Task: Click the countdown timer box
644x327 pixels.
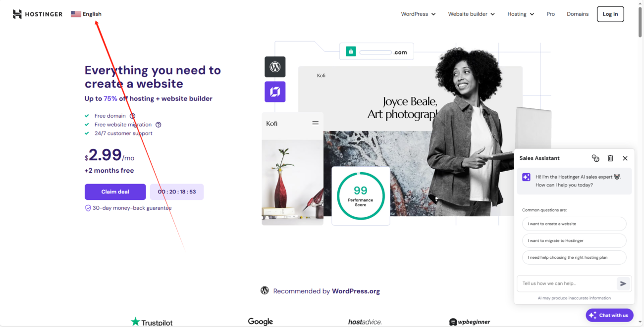Action: pyautogui.click(x=177, y=192)
